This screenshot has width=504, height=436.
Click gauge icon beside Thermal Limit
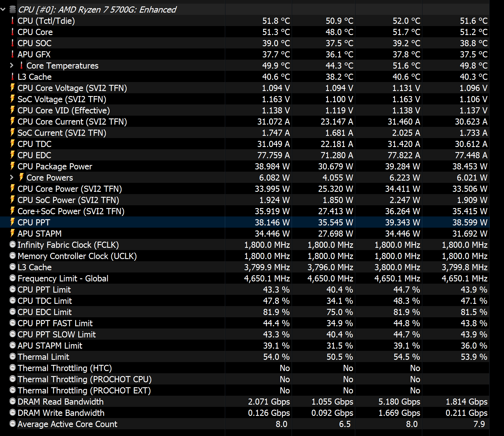point(12,356)
